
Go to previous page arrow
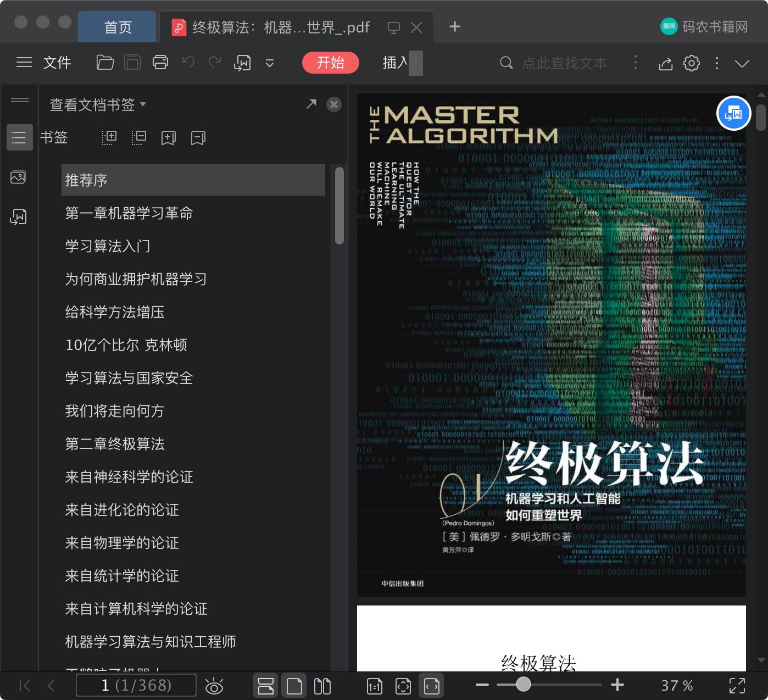click(x=51, y=685)
